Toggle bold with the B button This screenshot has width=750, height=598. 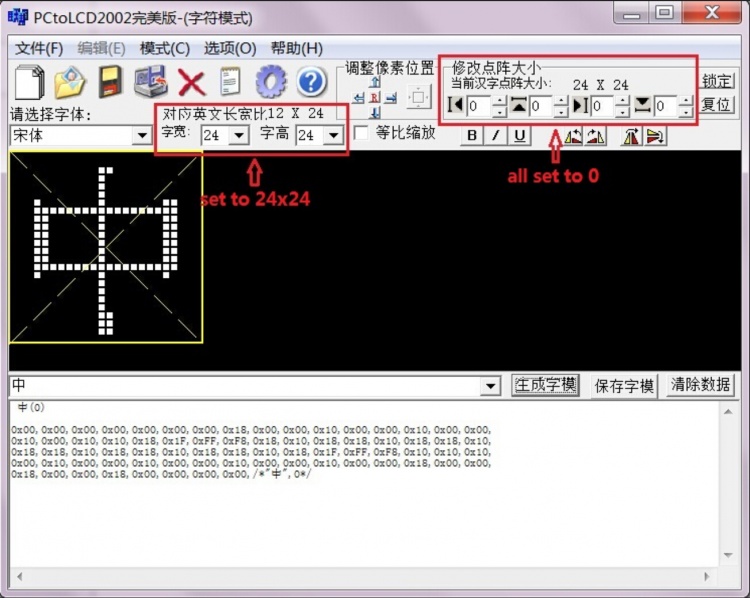pos(471,136)
